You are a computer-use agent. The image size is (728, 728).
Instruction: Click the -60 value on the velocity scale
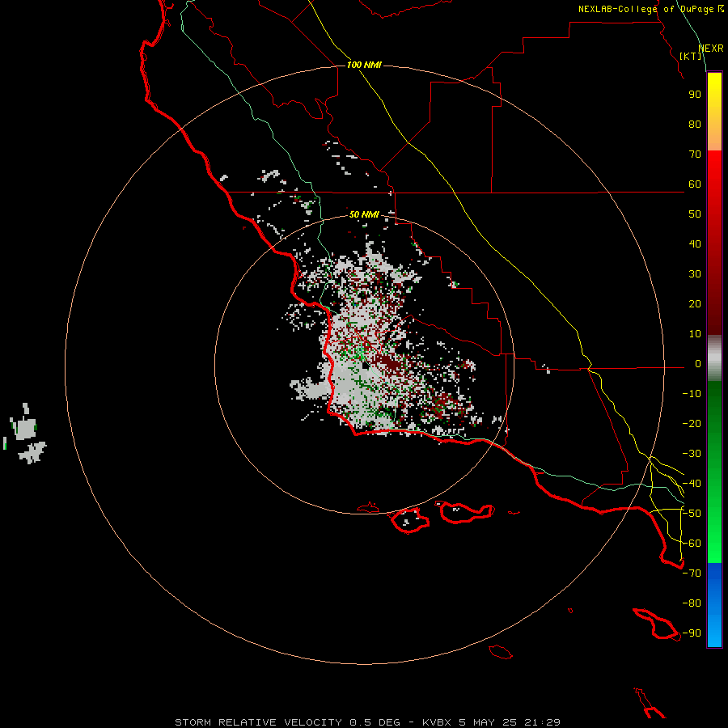pyautogui.click(x=692, y=544)
